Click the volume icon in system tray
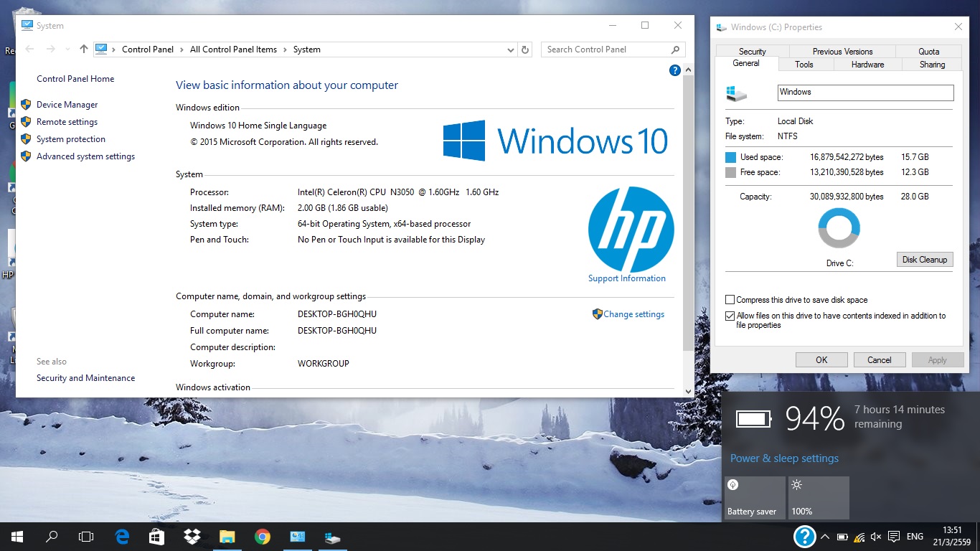Screen dimensions: 980x551 pyautogui.click(x=875, y=537)
